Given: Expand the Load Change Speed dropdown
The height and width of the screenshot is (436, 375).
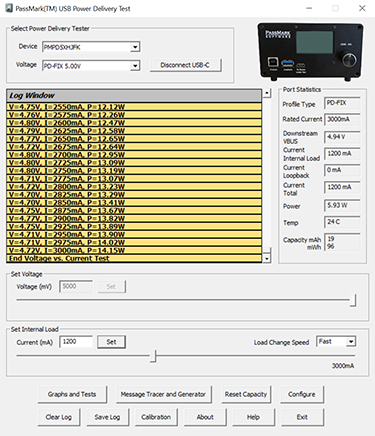Looking at the screenshot, I should 351,341.
